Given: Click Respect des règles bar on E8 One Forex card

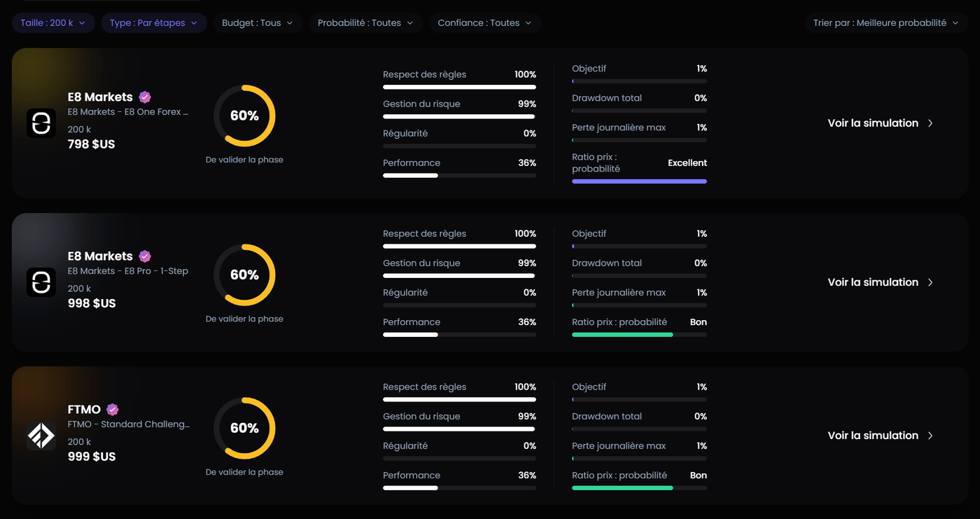Looking at the screenshot, I should point(459,87).
